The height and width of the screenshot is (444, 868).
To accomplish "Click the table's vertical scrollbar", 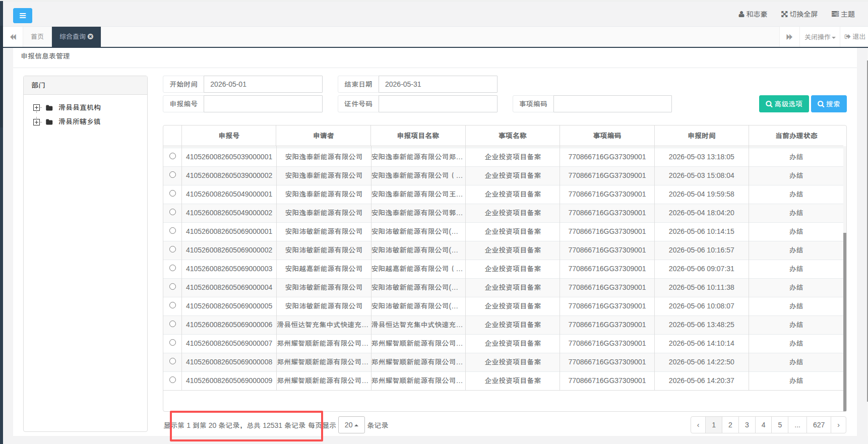I will pos(845,321).
